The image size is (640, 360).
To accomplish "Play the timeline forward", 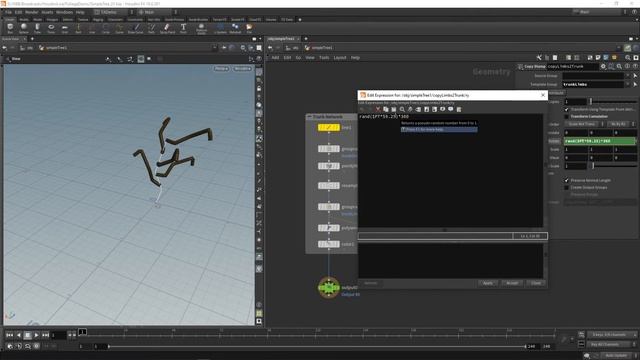I will 36,335.
